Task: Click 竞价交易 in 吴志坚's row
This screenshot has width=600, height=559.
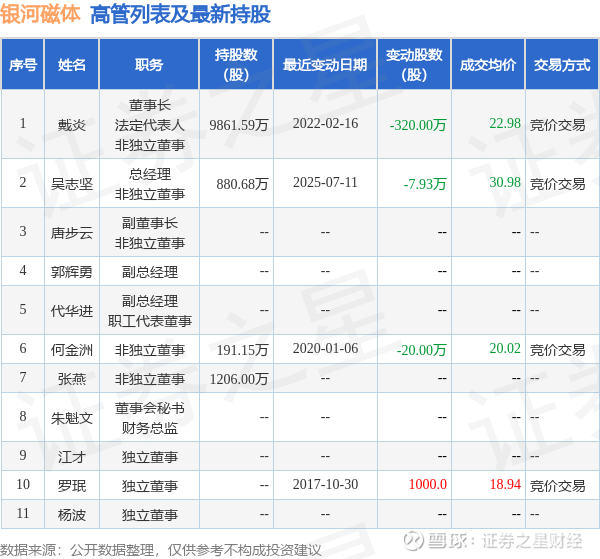Action: point(558,184)
